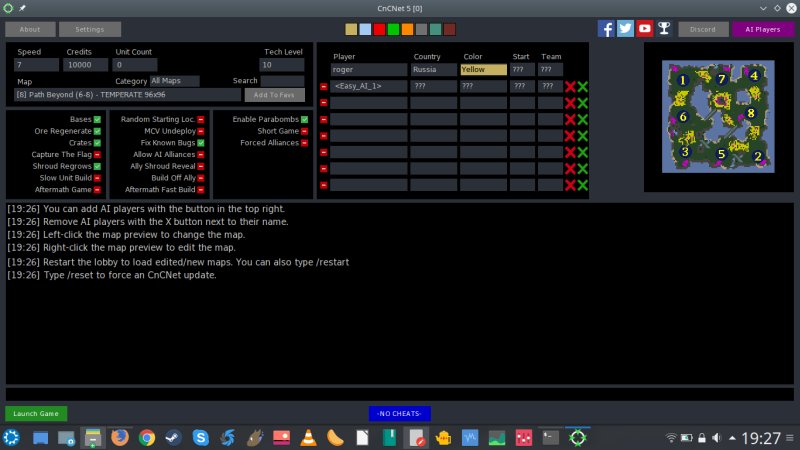Click the clock showing 19:27
Screen dimensions: 800x450
(x=761, y=438)
